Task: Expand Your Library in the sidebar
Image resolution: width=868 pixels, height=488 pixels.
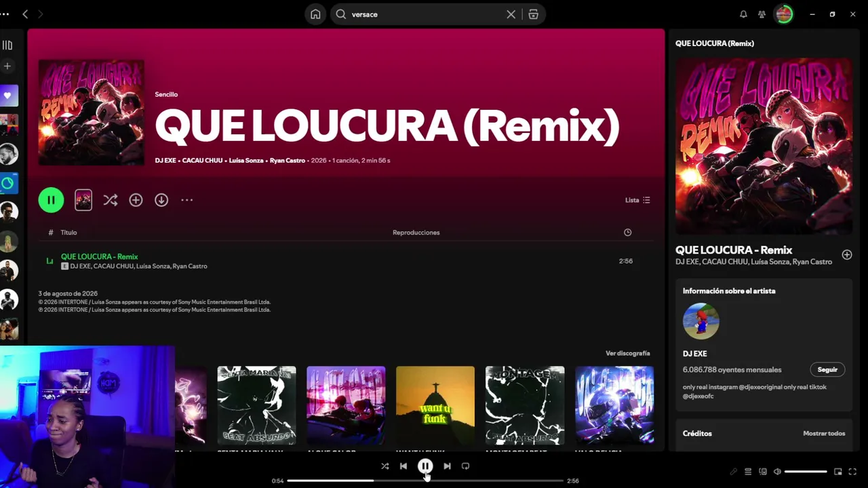Action: click(x=7, y=45)
